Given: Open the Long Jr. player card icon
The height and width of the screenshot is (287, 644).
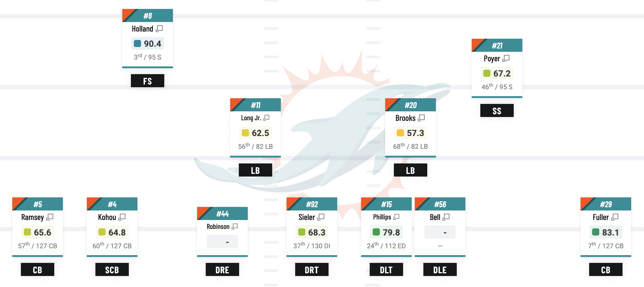Looking at the screenshot, I should click(266, 118).
